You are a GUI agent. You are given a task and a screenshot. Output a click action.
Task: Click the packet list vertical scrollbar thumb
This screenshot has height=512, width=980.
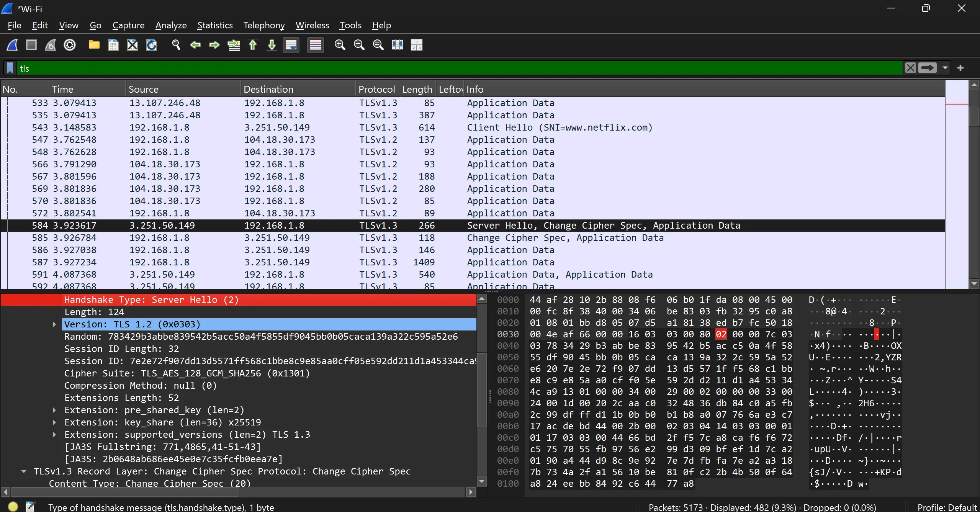click(974, 116)
